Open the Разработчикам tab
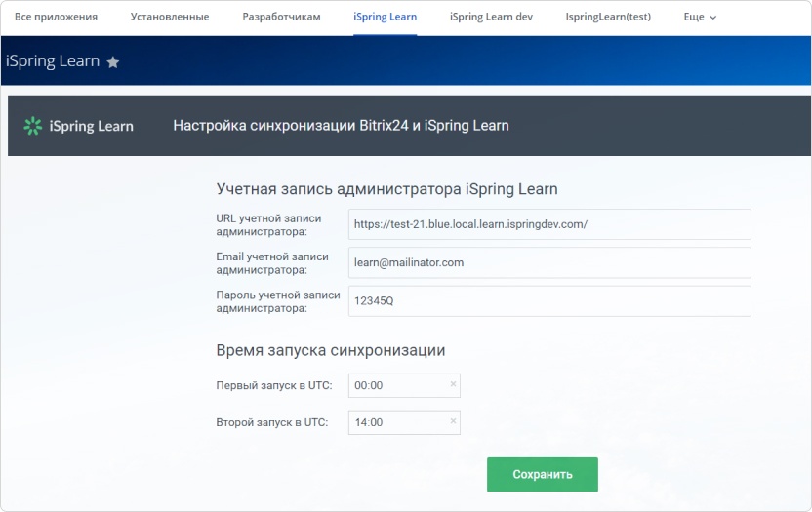The height and width of the screenshot is (512, 812). 281,17
